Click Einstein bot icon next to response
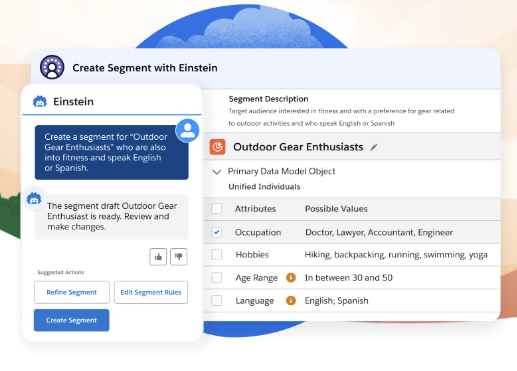This screenshot has width=517, height=371. pyautogui.click(x=34, y=199)
